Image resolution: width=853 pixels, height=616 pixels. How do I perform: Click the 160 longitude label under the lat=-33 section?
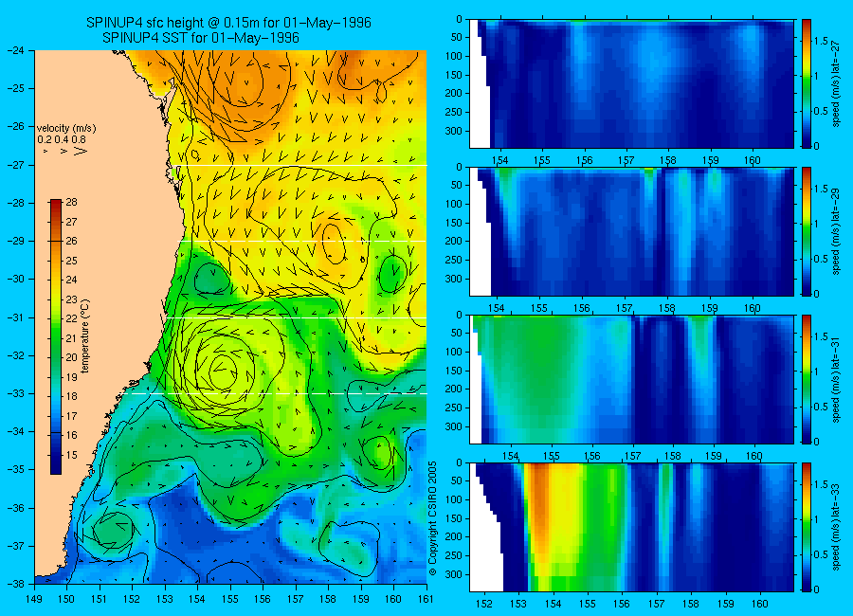[x=760, y=604]
